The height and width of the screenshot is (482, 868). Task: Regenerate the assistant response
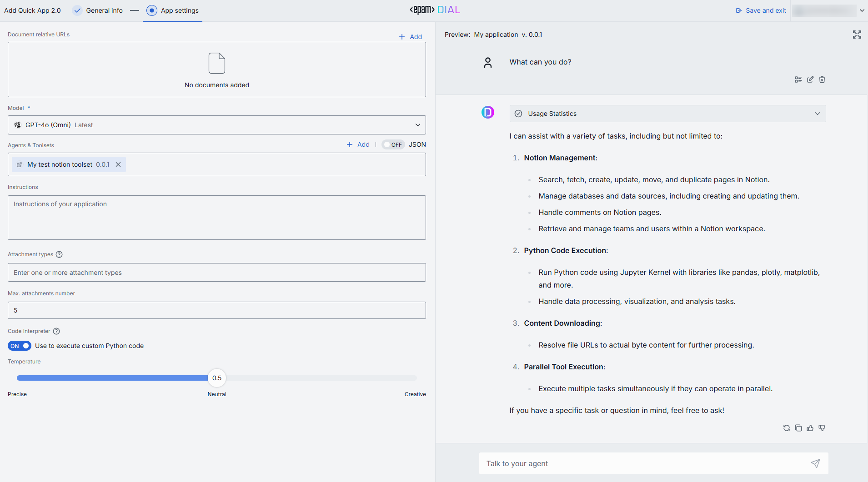click(x=786, y=428)
